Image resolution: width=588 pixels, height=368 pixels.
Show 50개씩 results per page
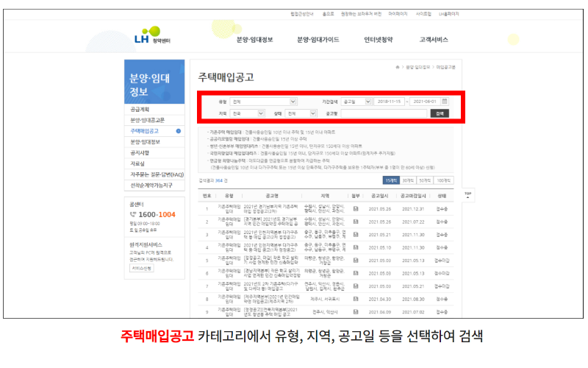click(x=425, y=180)
